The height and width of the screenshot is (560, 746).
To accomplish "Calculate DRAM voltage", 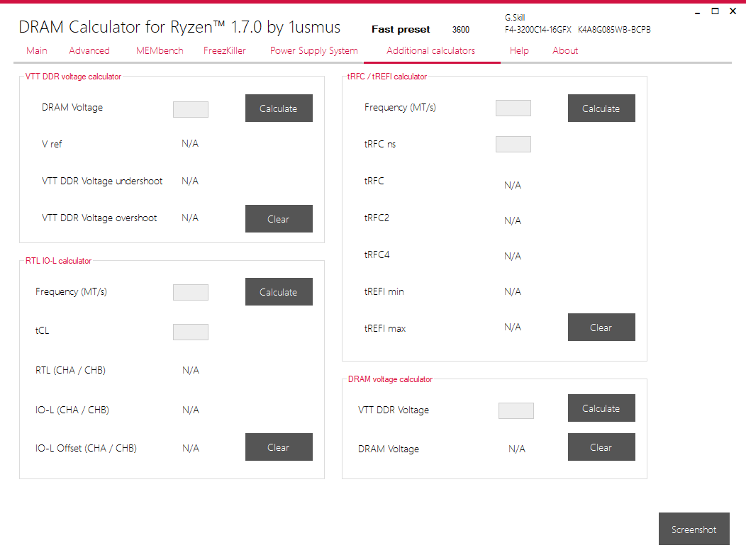I will (x=601, y=408).
